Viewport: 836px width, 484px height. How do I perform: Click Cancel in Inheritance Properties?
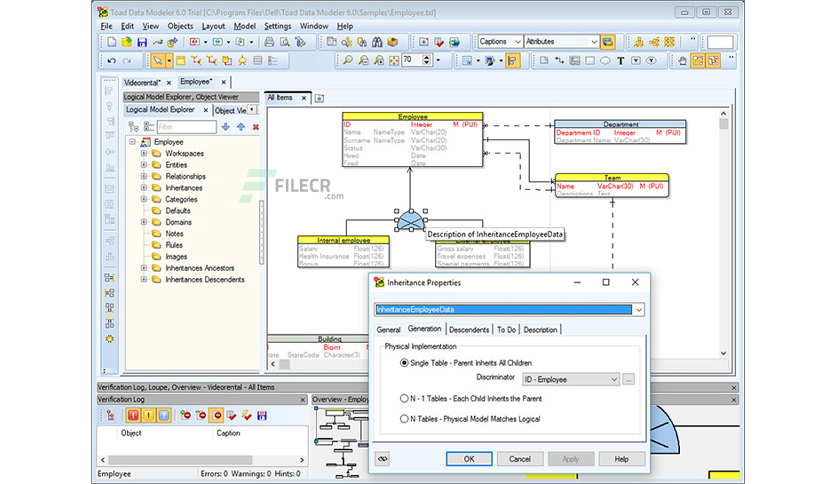coord(519,459)
